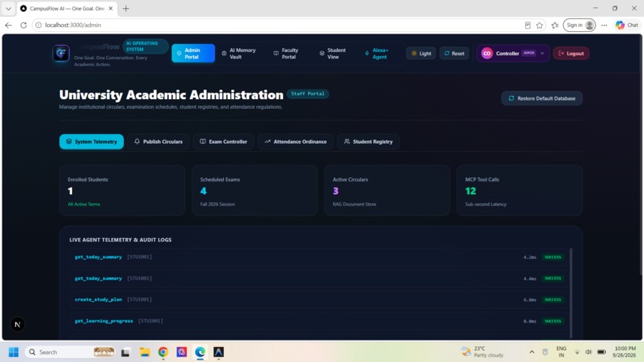644x362 pixels.
Task: Click SUCCESS badge on create_study_plan row
Action: pyautogui.click(x=552, y=300)
